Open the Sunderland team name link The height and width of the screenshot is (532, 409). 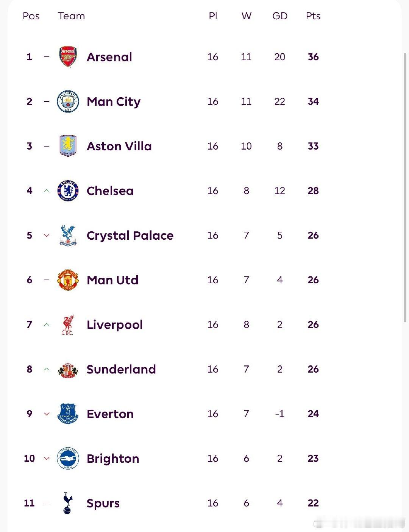(121, 369)
